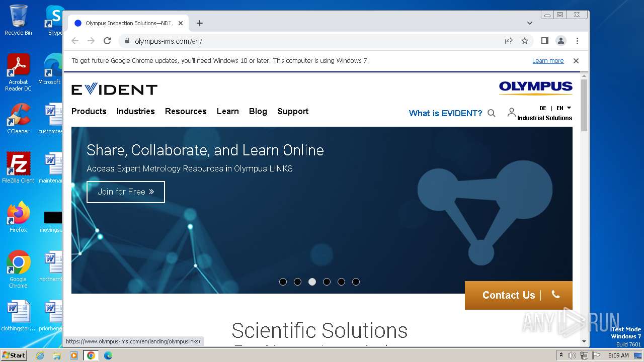Image resolution: width=644 pixels, height=362 pixels.
Task: Bookmark this page with the star icon
Action: (525, 41)
